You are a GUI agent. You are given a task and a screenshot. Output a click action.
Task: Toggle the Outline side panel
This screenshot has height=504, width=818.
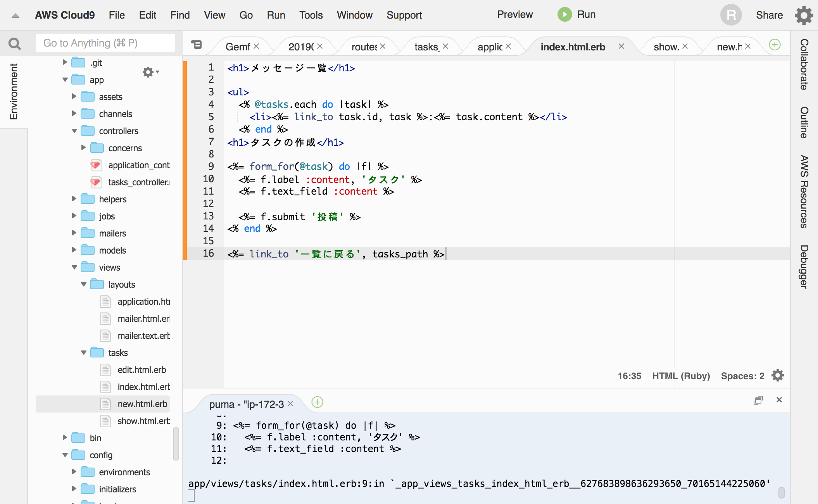click(x=804, y=122)
